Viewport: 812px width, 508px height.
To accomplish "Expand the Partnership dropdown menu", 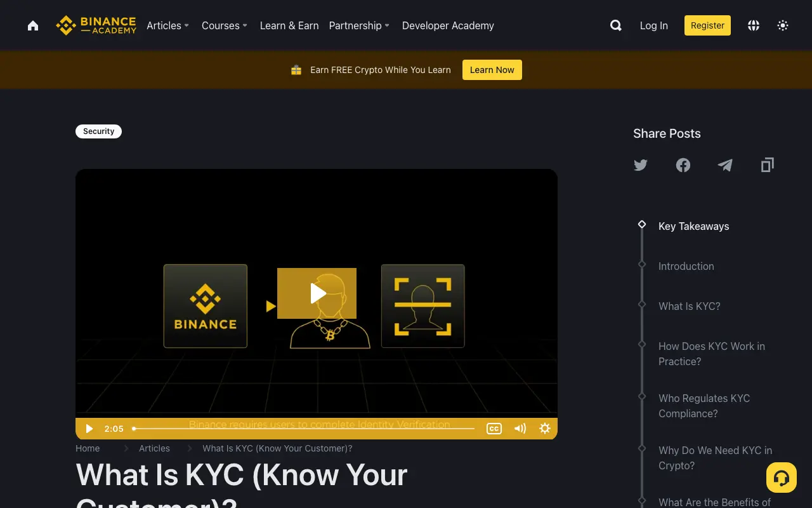I will [360, 25].
